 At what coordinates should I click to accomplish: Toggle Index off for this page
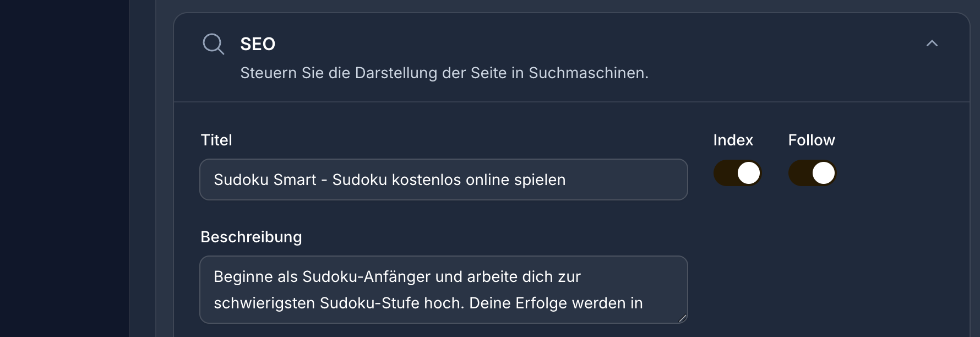click(737, 173)
